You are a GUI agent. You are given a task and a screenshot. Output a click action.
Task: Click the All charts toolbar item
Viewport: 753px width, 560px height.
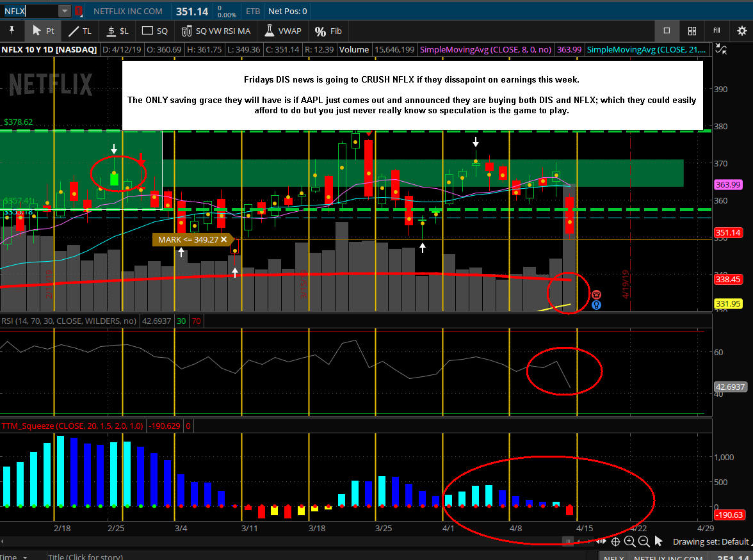pyautogui.click(x=717, y=31)
